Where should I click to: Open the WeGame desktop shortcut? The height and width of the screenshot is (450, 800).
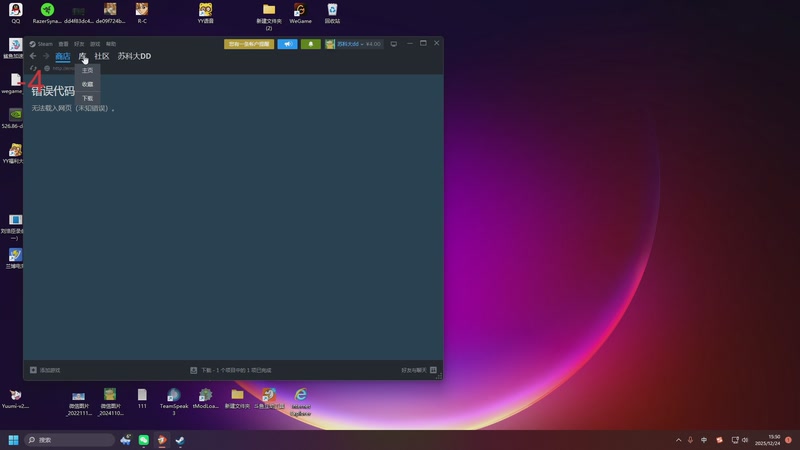coord(300,13)
